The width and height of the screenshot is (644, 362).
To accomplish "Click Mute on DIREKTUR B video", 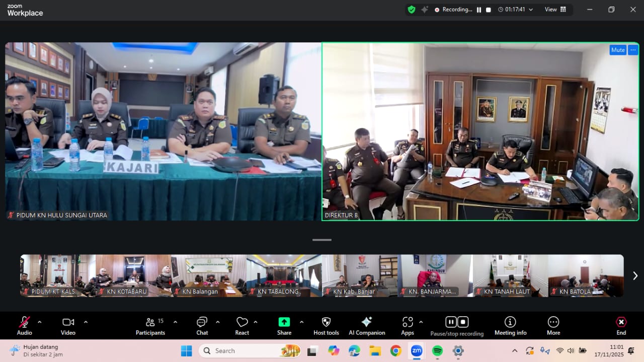I will (x=618, y=50).
